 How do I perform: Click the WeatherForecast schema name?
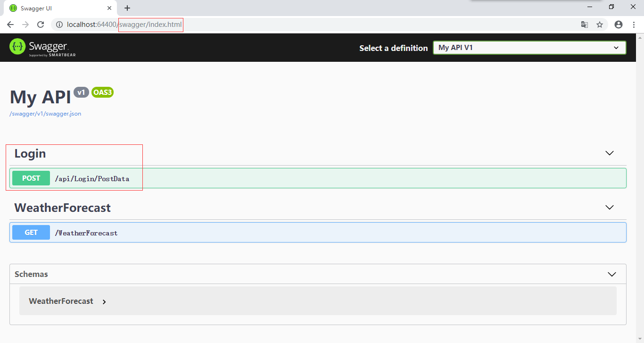(x=61, y=301)
